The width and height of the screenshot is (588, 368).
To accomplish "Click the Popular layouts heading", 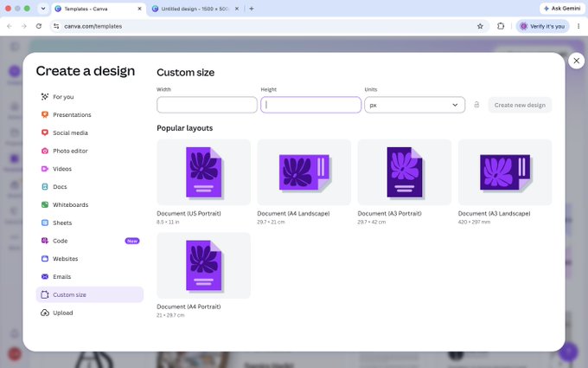I will (x=185, y=128).
